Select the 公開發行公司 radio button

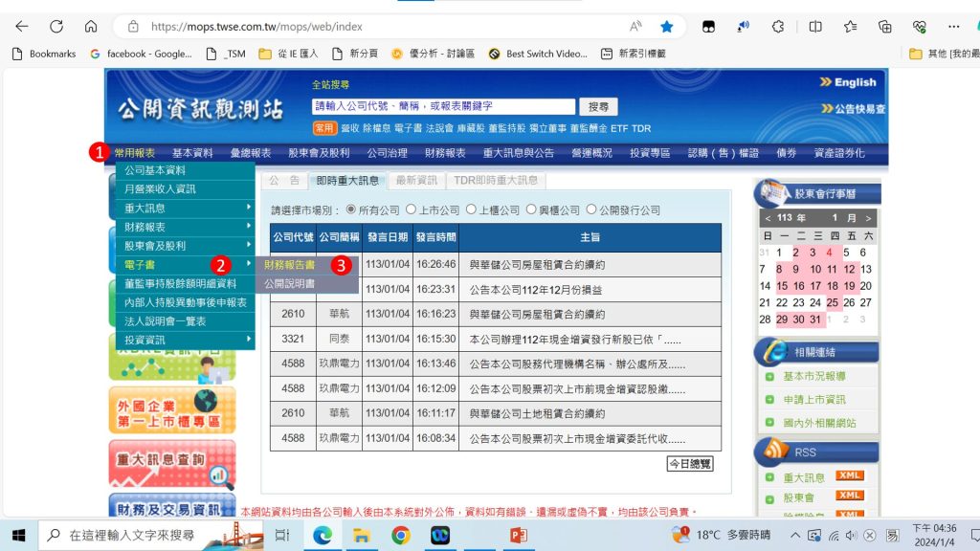(x=591, y=209)
